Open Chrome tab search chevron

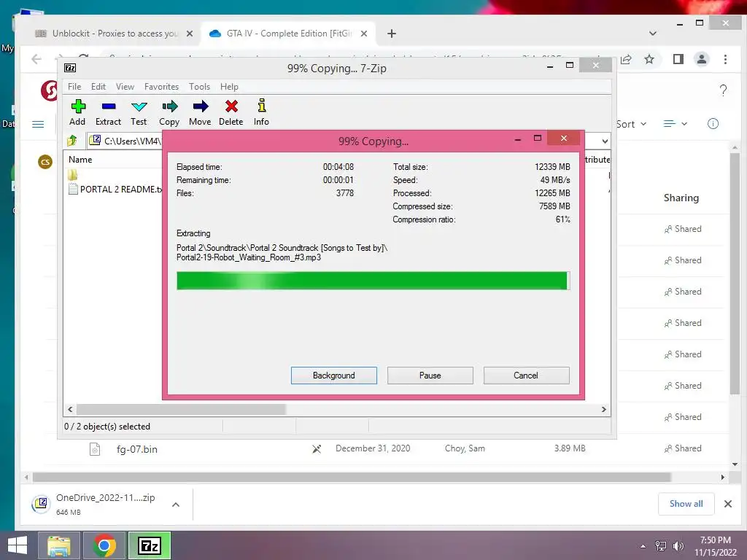[x=653, y=34]
